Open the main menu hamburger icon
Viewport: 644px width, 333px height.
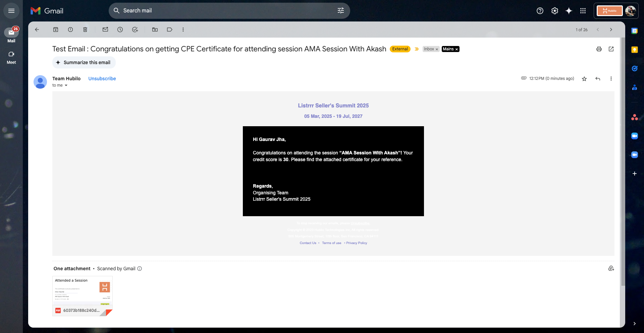11,11
